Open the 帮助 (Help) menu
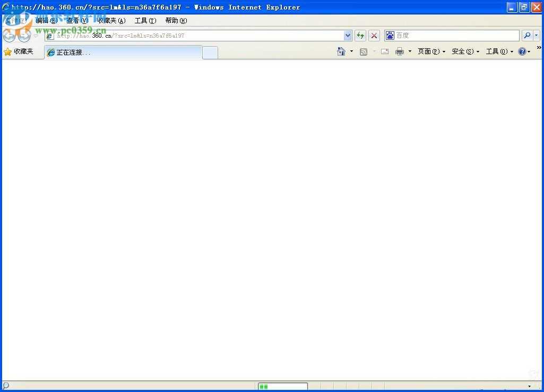Image resolution: width=544 pixels, height=392 pixels. [176, 21]
